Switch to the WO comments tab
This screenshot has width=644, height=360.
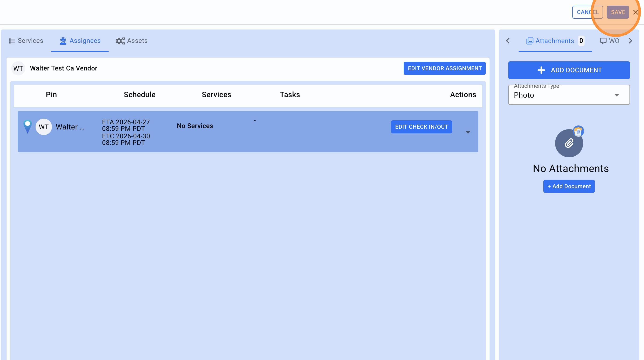tap(610, 41)
